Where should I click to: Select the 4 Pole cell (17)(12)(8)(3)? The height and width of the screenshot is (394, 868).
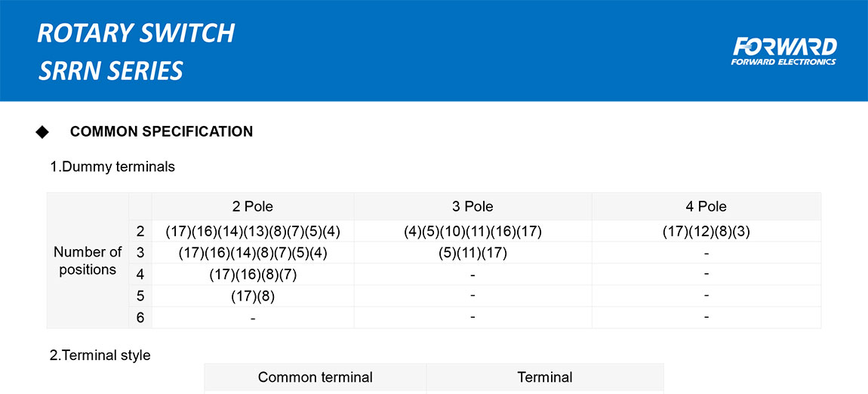(x=706, y=231)
